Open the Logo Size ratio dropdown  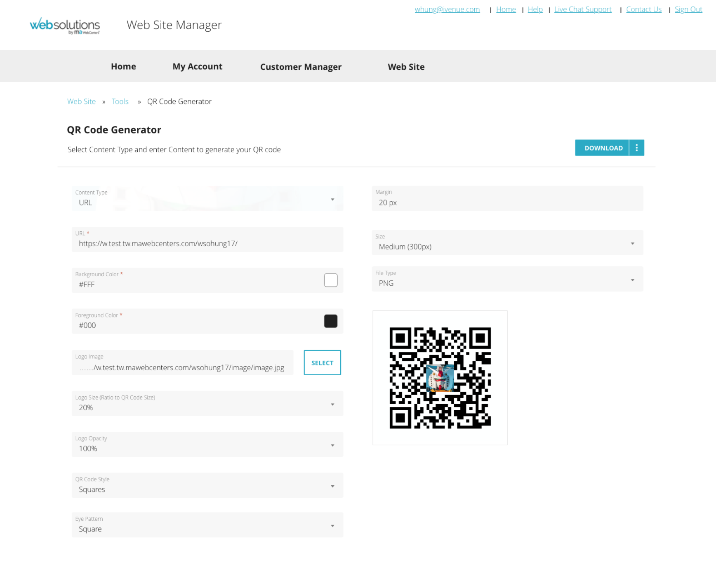click(x=207, y=403)
